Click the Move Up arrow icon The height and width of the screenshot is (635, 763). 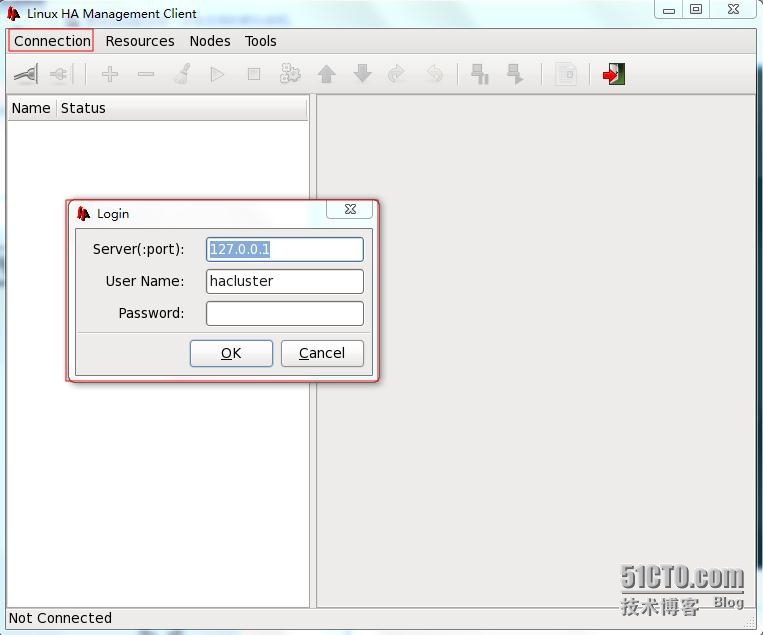click(327, 74)
